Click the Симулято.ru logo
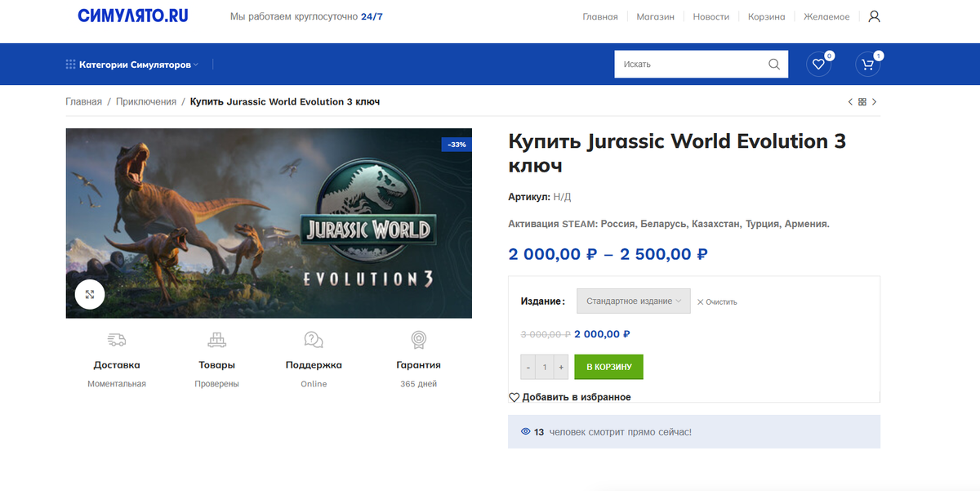The image size is (980, 491). [x=133, y=16]
